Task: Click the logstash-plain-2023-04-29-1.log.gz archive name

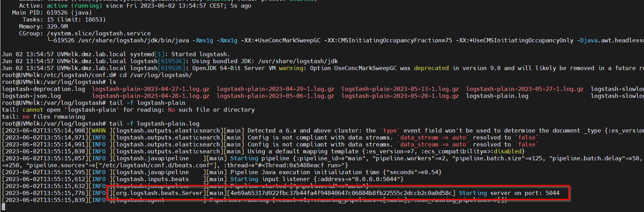Action: point(275,89)
